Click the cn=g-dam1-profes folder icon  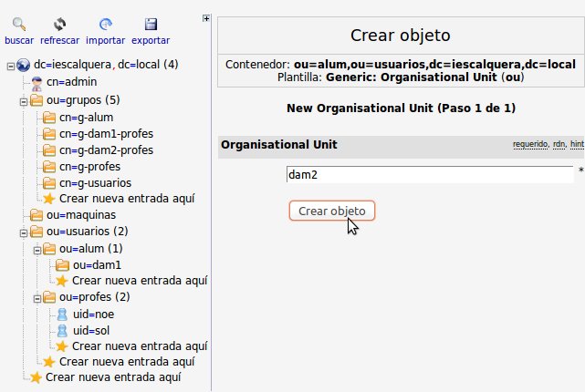coord(49,134)
